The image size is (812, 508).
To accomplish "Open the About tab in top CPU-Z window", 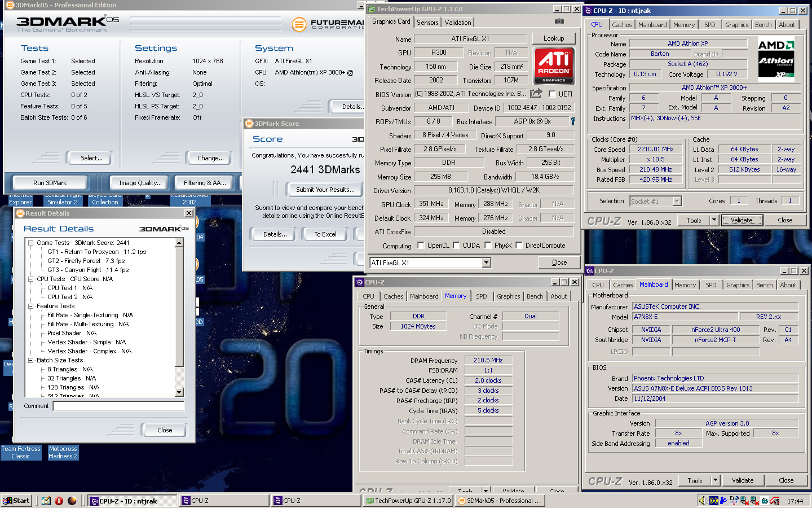I will tap(787, 25).
